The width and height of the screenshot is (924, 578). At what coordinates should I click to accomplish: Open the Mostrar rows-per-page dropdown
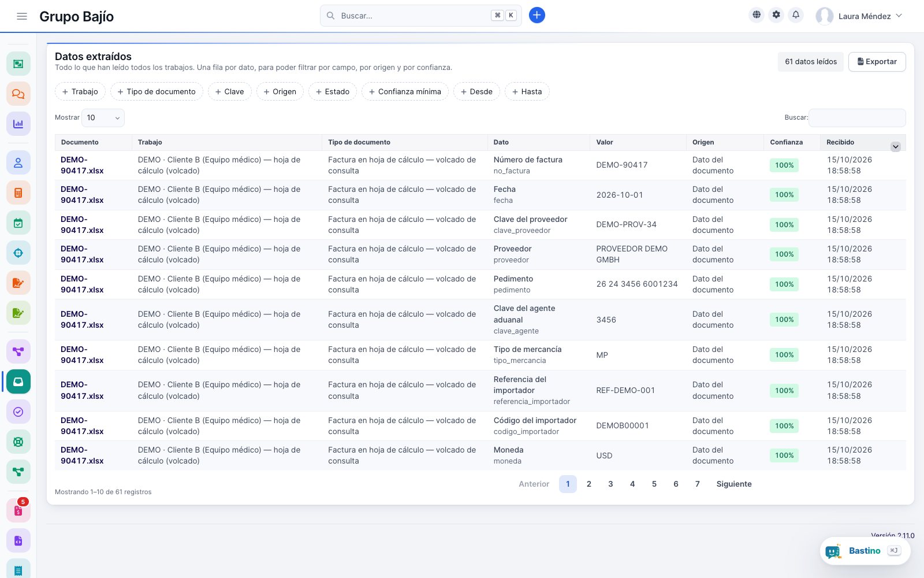[103, 117]
